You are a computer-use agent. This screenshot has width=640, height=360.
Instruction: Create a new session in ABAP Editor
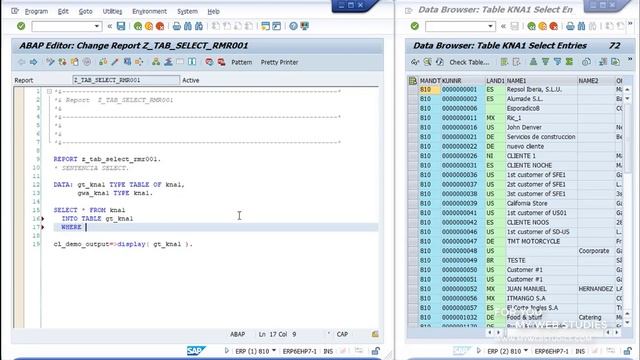265,26
